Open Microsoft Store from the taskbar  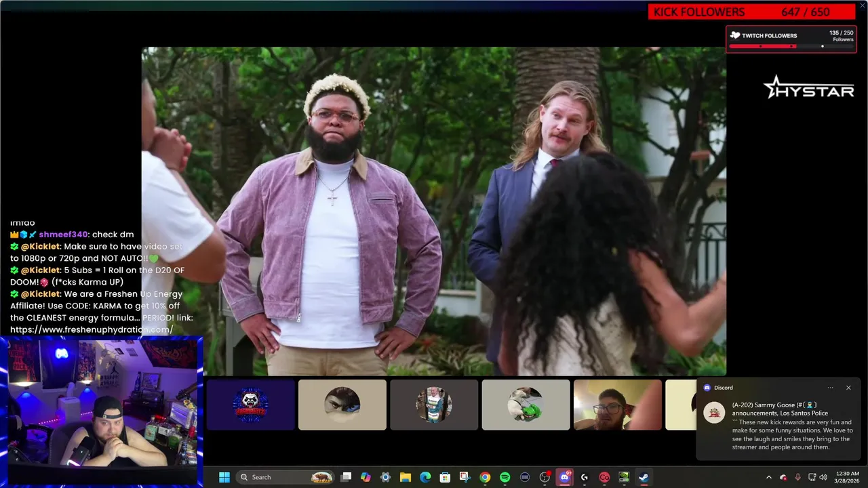coord(445,477)
